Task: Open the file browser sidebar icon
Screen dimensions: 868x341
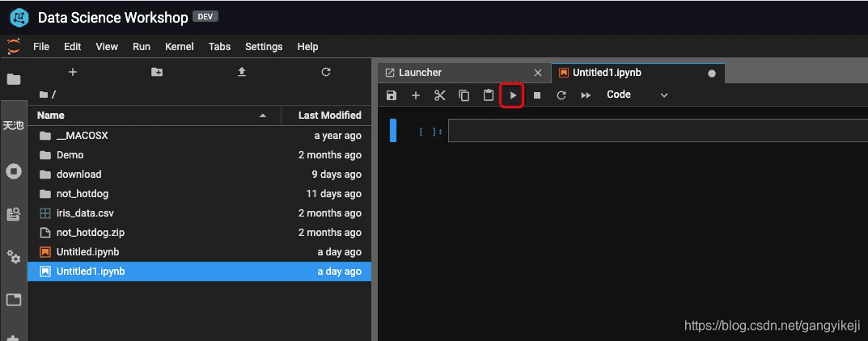Action: pos(13,79)
